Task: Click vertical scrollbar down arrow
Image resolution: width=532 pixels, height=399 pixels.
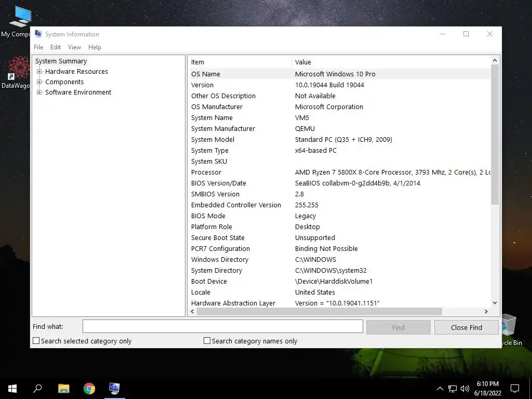Action: click(x=495, y=303)
